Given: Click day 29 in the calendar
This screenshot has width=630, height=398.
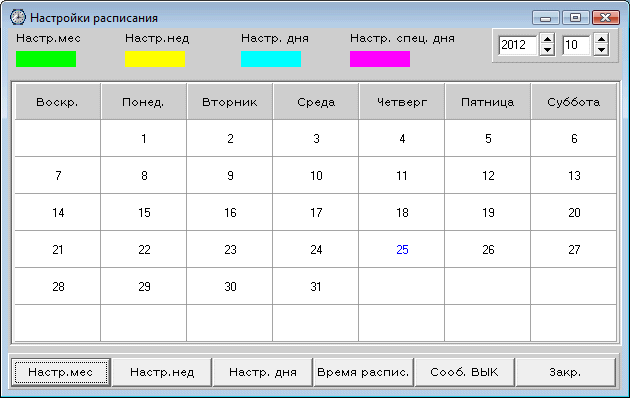Looking at the screenshot, I should (x=143, y=286).
